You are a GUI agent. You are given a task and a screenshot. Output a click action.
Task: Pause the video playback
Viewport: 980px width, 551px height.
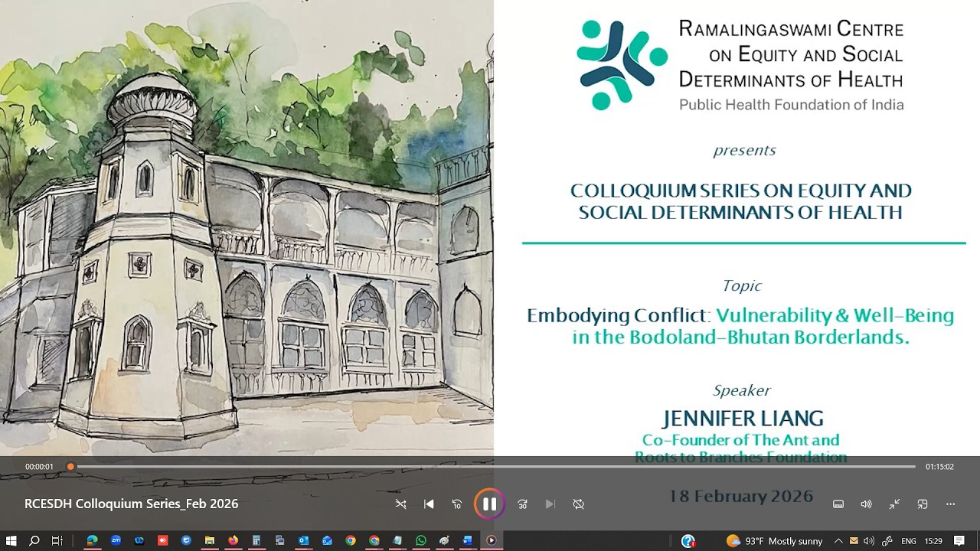[489, 504]
